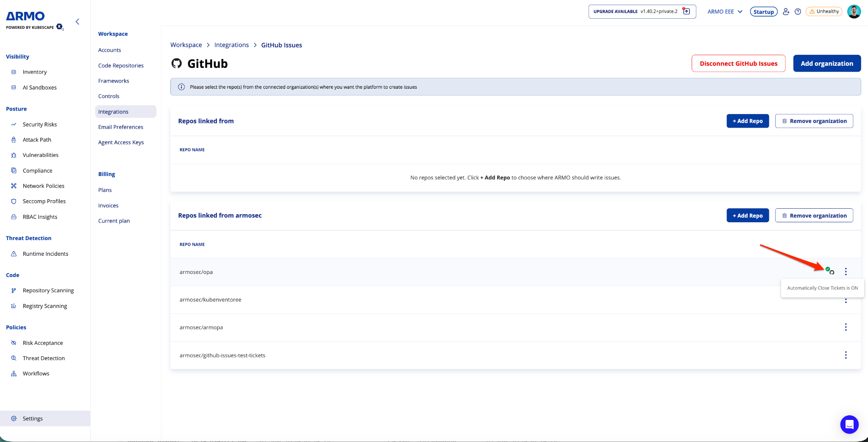Click Disconnect GitHub Issues button
The width and height of the screenshot is (868, 442).
(x=738, y=64)
